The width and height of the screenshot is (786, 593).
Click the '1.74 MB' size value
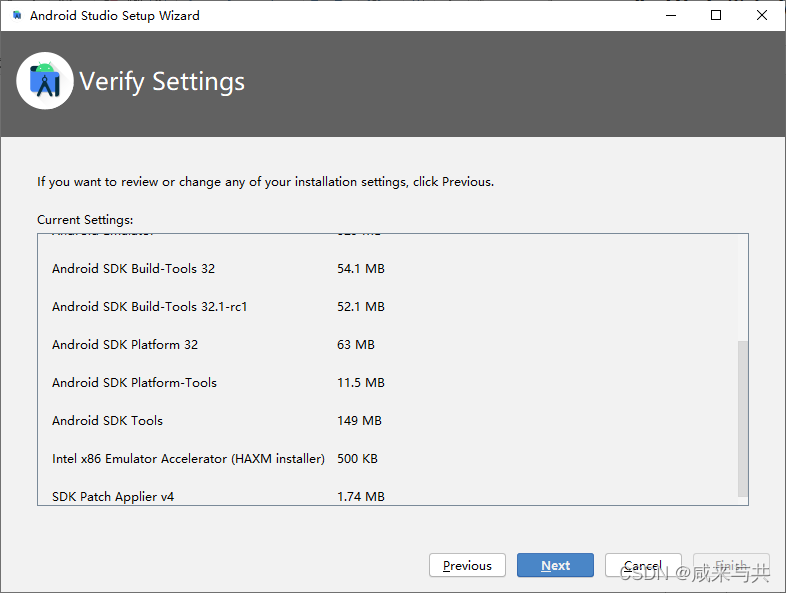click(x=361, y=497)
